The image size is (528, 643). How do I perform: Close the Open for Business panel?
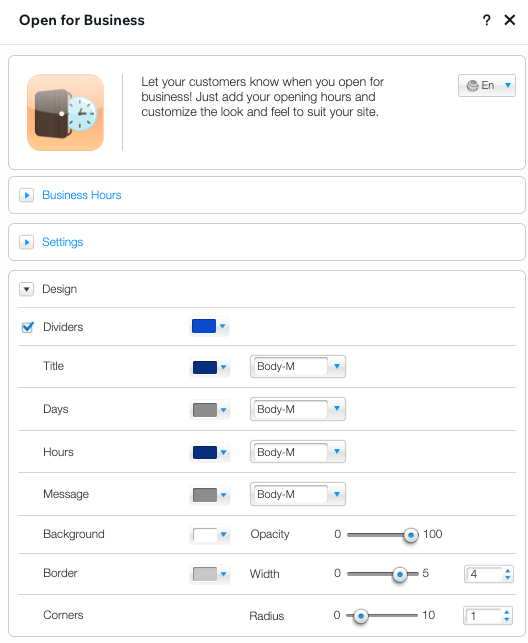click(510, 20)
